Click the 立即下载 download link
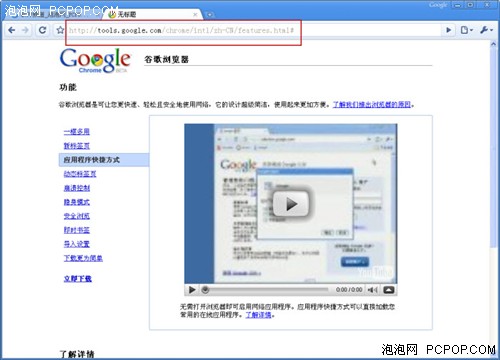Screen dimensions: 500x360 point(78,279)
